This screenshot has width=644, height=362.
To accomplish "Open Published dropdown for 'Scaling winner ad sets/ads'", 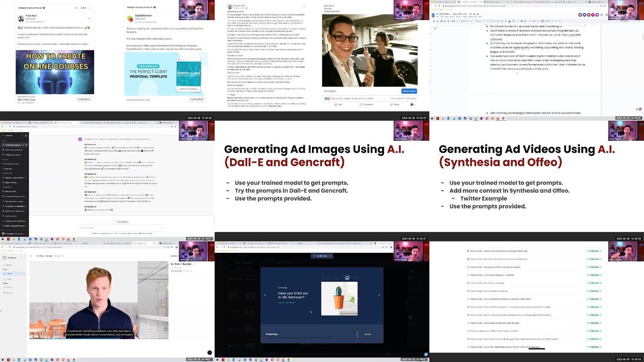I will tap(594, 323).
